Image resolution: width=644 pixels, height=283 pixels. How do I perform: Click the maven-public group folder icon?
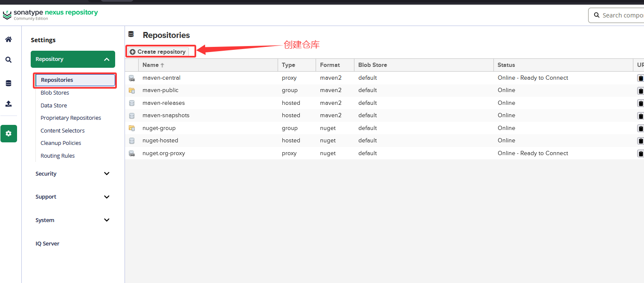[132, 90]
